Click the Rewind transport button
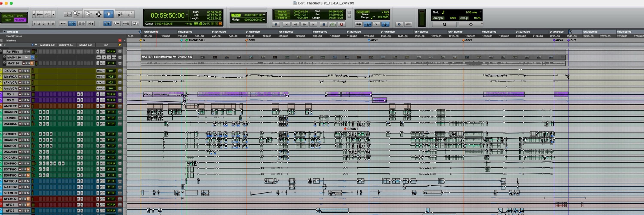Image resolution: width=644 pixels, height=215 pixels. pos(295,24)
